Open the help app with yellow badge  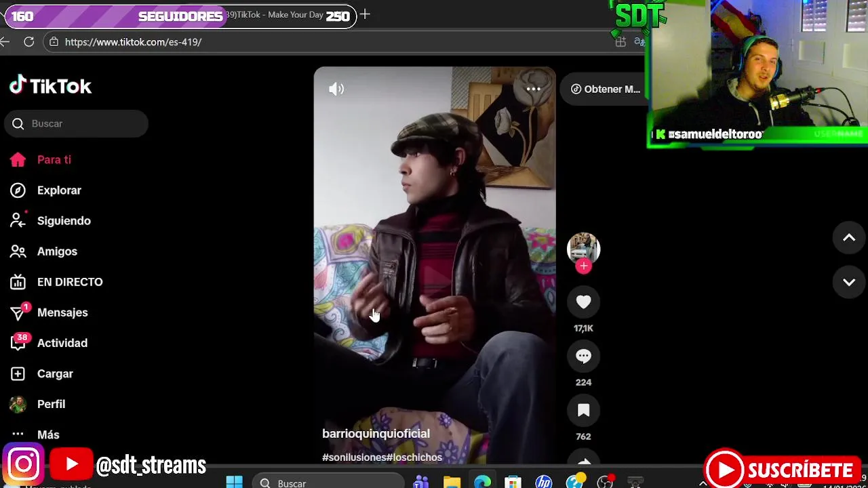tap(575, 482)
